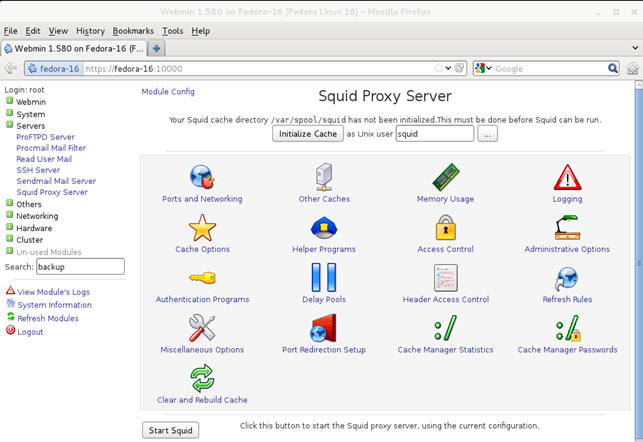Open the File menu
Image resolution: width=643 pixels, height=442 pixels.
click(x=11, y=31)
